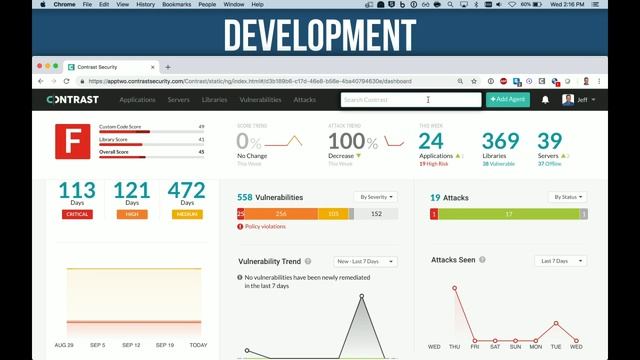This screenshot has width=640, height=360.
Task: Click the zoom magnifier icon in address bar
Action: (460, 81)
